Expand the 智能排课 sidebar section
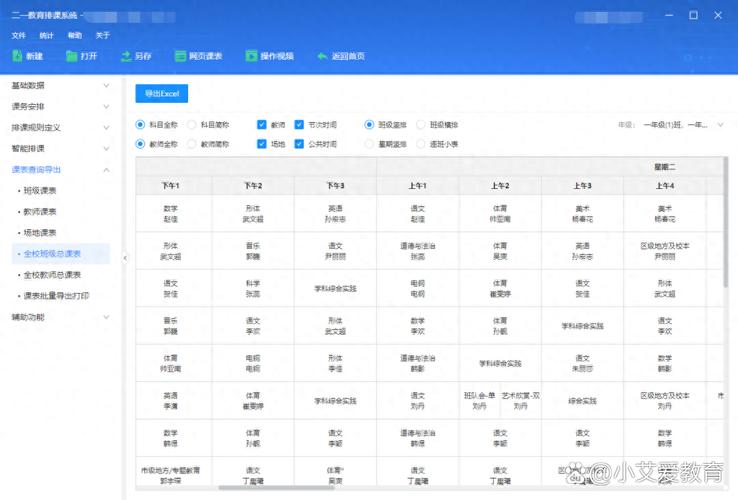Image resolution: width=738 pixels, height=500 pixels. (106, 148)
